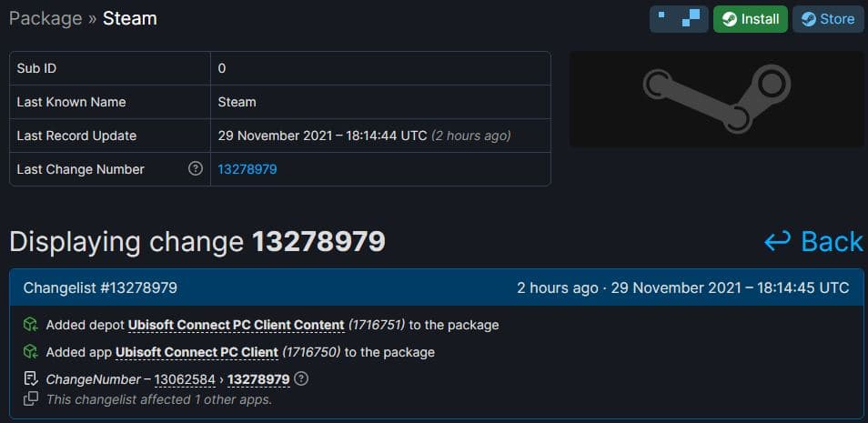Click the copy icon beside affected apps note

tap(30, 398)
